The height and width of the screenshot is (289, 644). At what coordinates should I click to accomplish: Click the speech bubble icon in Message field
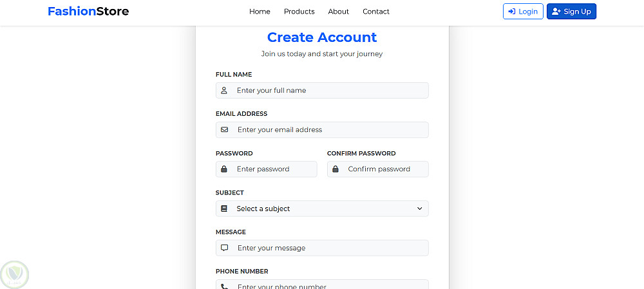pos(224,248)
